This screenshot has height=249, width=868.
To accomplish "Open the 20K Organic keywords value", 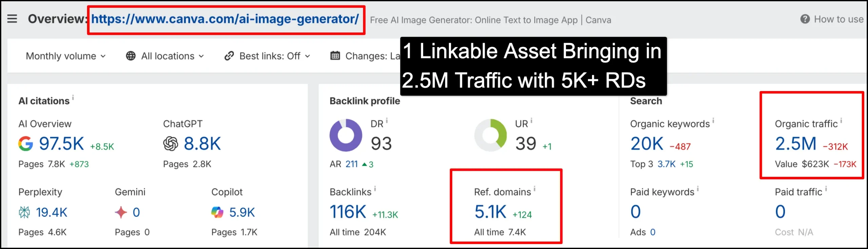I will click(x=647, y=144).
